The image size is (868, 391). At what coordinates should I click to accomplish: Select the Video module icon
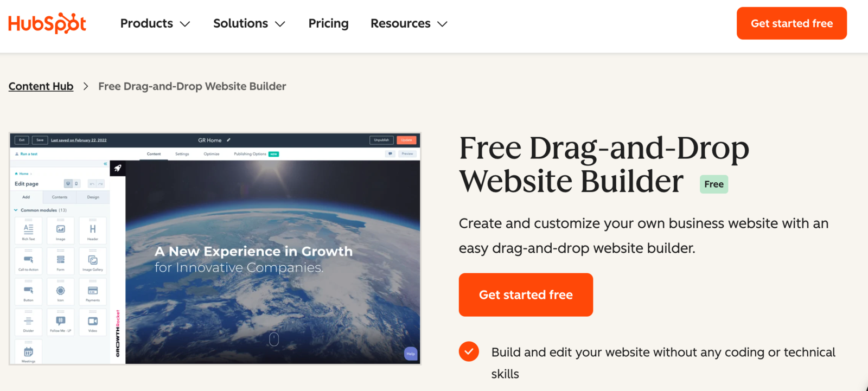point(93,322)
